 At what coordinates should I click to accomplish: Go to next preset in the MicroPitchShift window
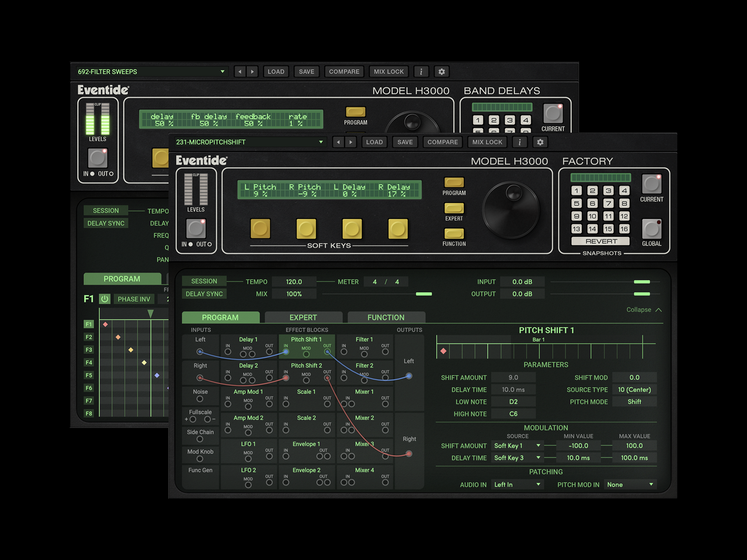tap(351, 142)
